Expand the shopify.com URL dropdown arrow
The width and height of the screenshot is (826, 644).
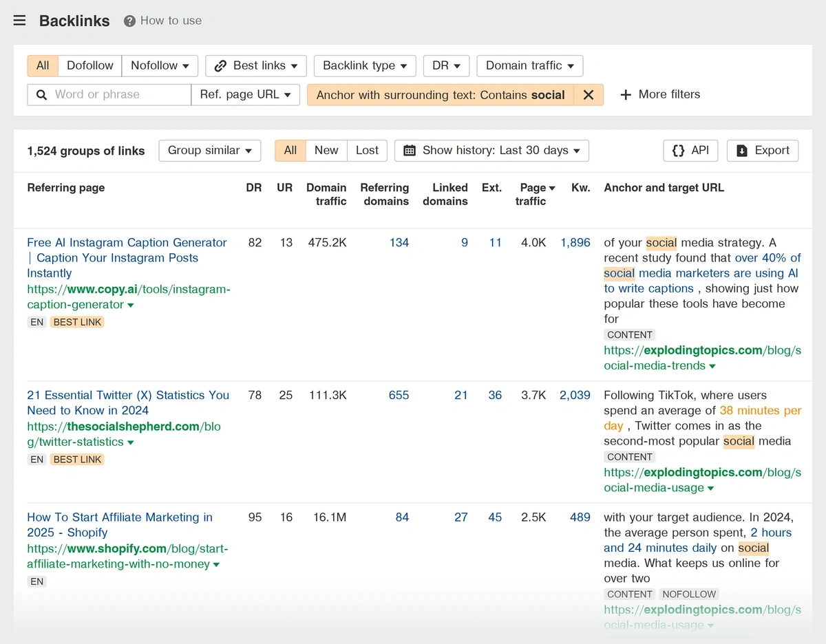pos(216,565)
